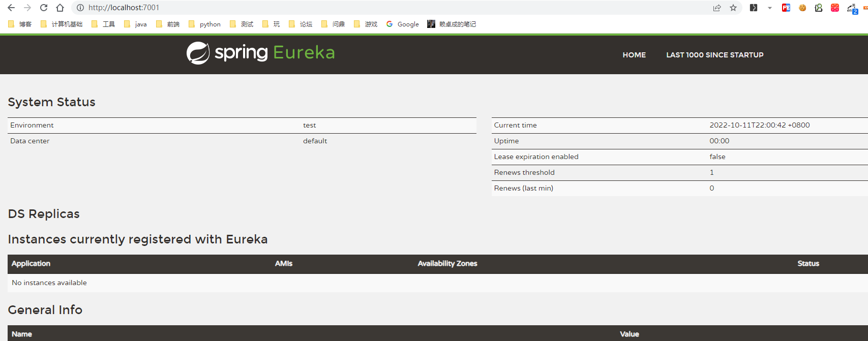Bookmark this page with the star icon
The image size is (868, 341).
coord(733,8)
